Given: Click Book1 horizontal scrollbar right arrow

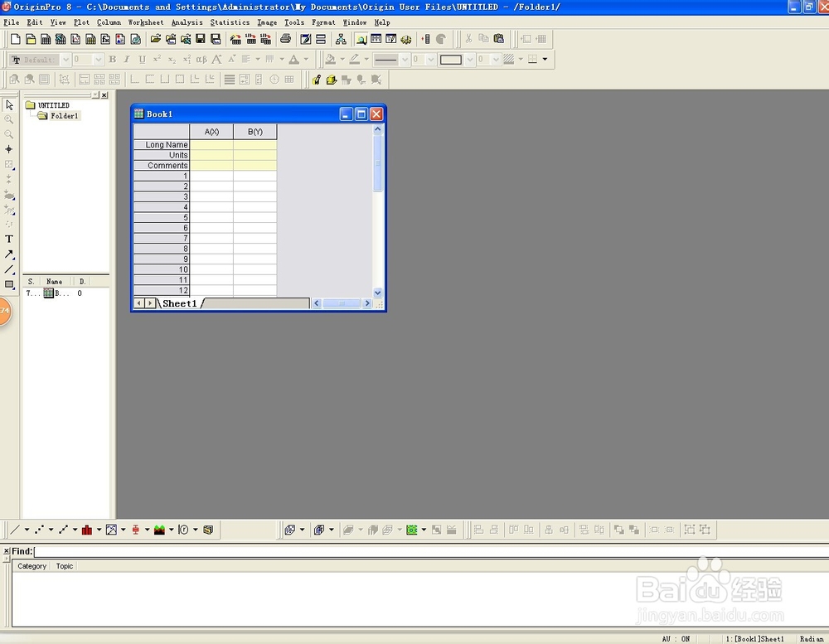Looking at the screenshot, I should pos(367,303).
